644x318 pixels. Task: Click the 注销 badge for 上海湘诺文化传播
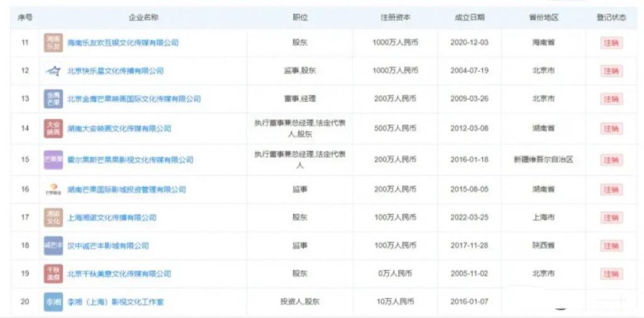tap(611, 218)
